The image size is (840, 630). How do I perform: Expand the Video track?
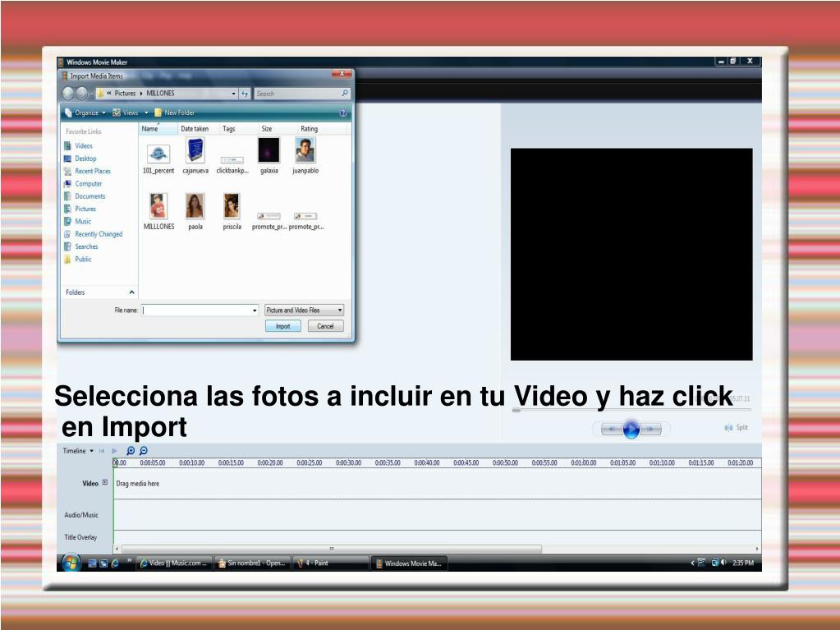tap(105, 483)
